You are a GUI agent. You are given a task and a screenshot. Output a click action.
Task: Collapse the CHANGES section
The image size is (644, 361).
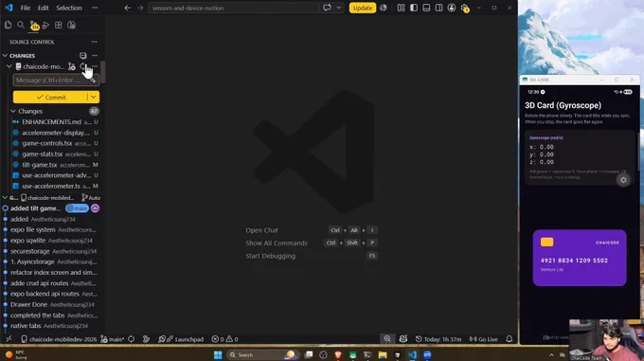point(5,56)
